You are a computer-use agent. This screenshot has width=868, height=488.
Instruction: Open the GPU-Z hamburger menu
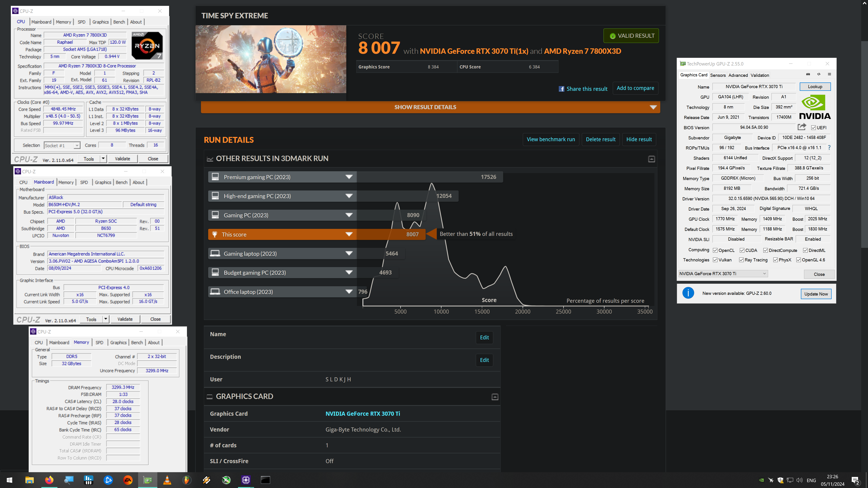pyautogui.click(x=830, y=74)
